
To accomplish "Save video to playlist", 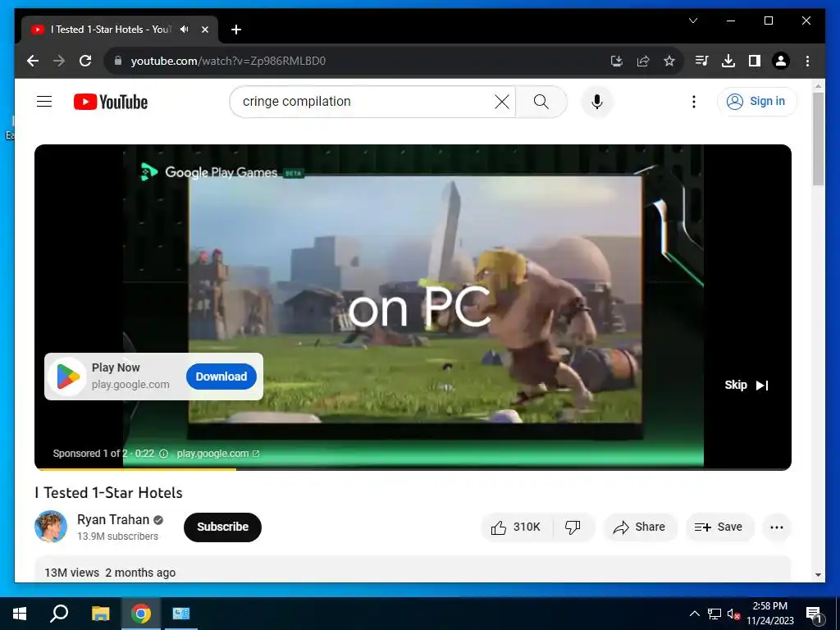I will tap(719, 527).
